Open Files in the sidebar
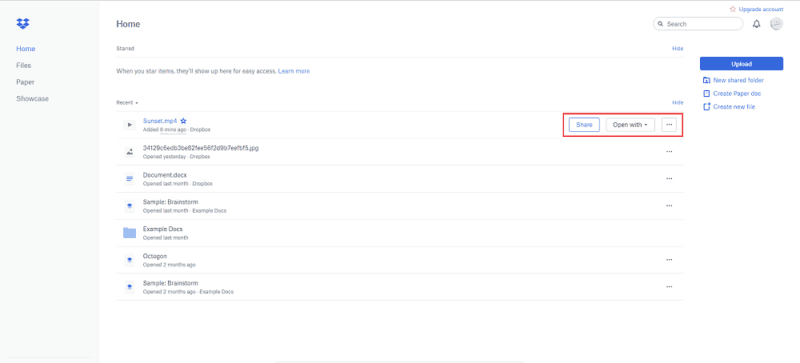Viewport: 800px width, 363px height. tap(23, 65)
